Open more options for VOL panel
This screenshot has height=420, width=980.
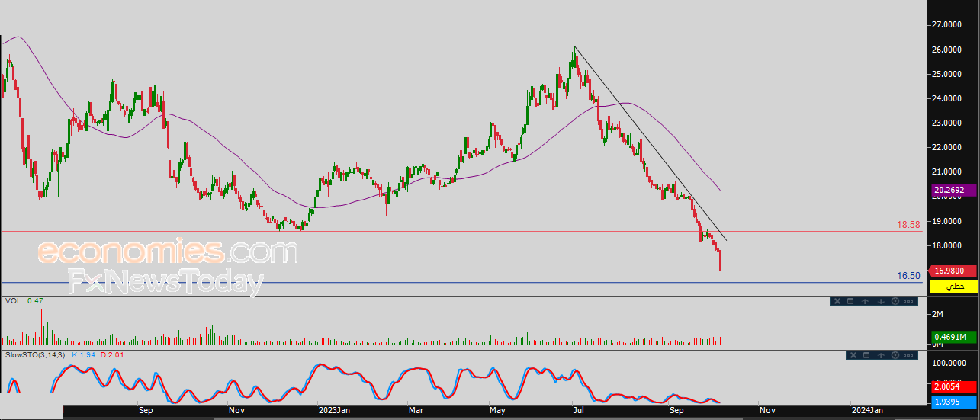pyautogui.click(x=908, y=301)
